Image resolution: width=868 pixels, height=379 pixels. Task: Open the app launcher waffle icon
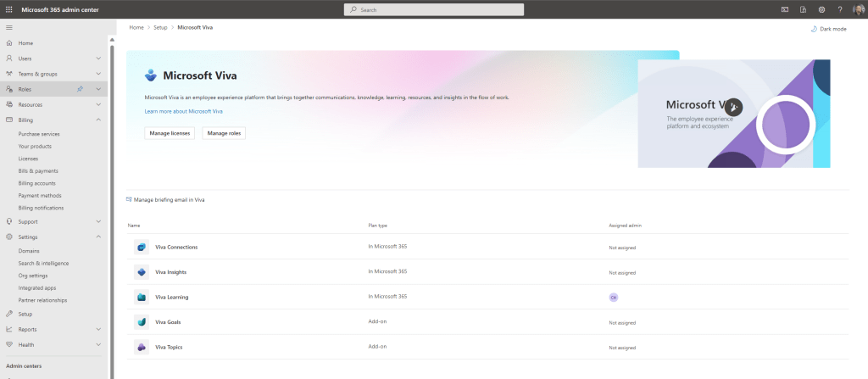[x=8, y=9]
